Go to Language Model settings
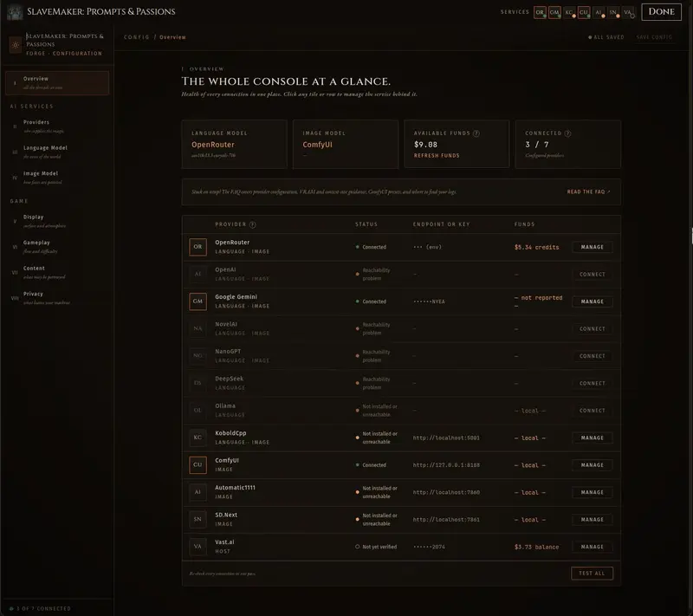Viewport: 693px width, 616px height. point(57,152)
